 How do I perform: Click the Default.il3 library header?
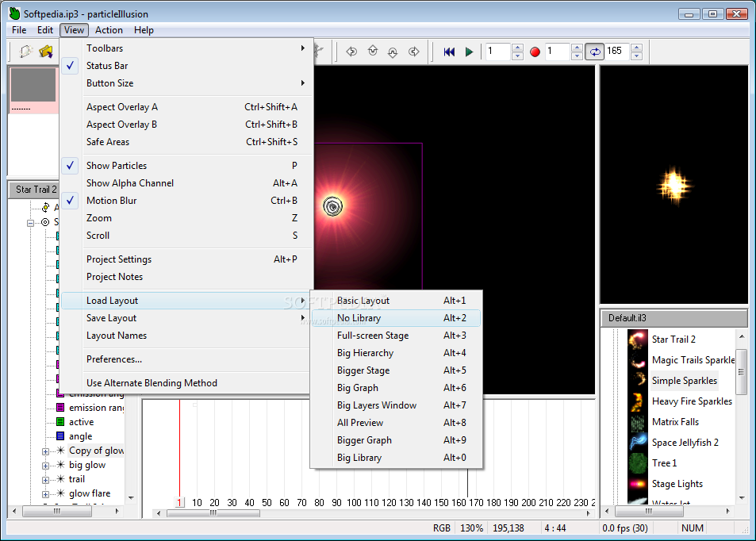(674, 318)
